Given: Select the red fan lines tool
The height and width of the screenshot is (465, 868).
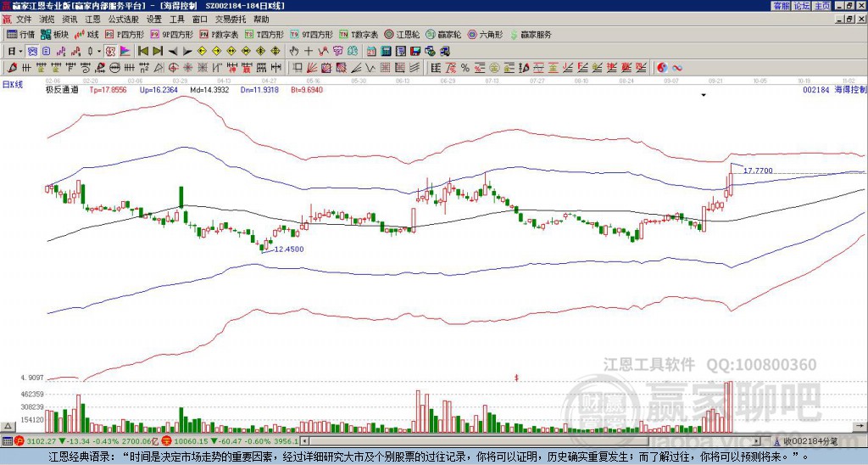Looking at the screenshot, I should 312,68.
